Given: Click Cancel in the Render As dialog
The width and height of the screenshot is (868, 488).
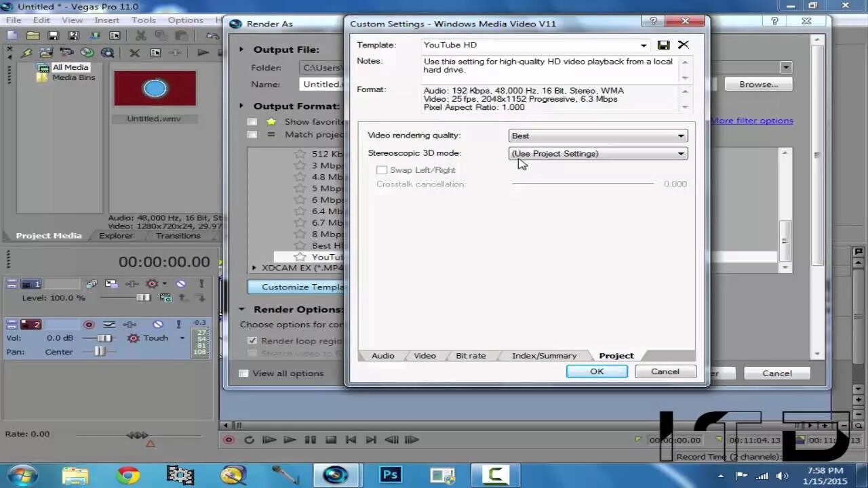Looking at the screenshot, I should point(777,373).
